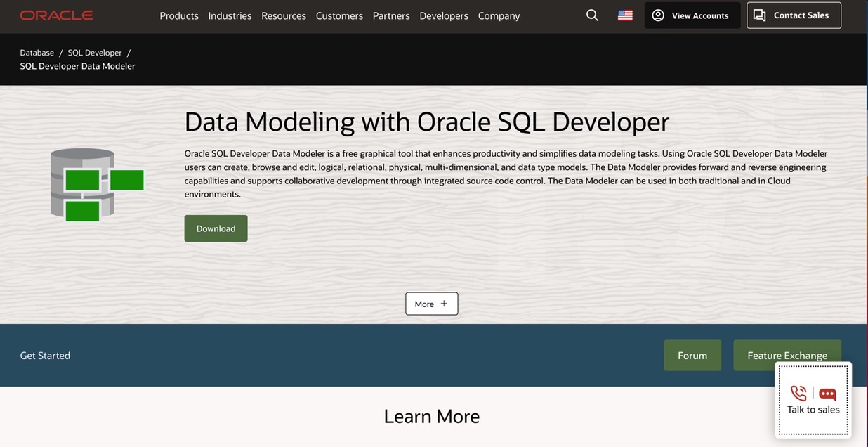Open the Company menu
Image resolution: width=868 pixels, height=447 pixels.
tap(499, 15)
